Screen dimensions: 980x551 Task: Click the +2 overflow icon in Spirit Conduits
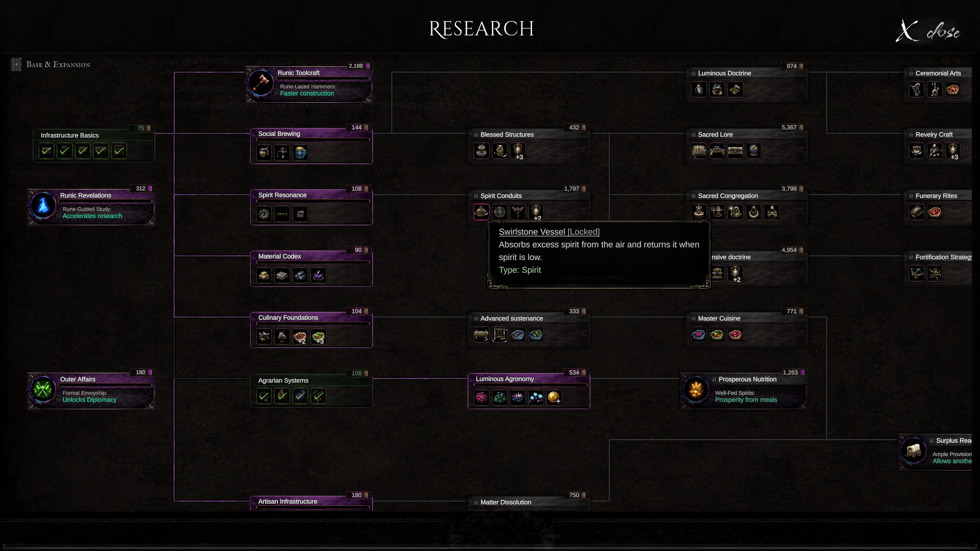pos(536,212)
